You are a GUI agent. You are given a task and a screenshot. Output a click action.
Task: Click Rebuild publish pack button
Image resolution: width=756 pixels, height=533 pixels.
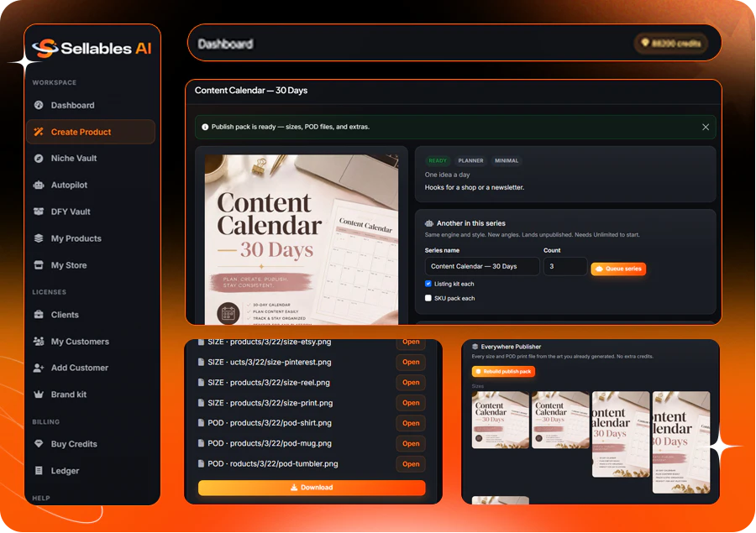[503, 372]
